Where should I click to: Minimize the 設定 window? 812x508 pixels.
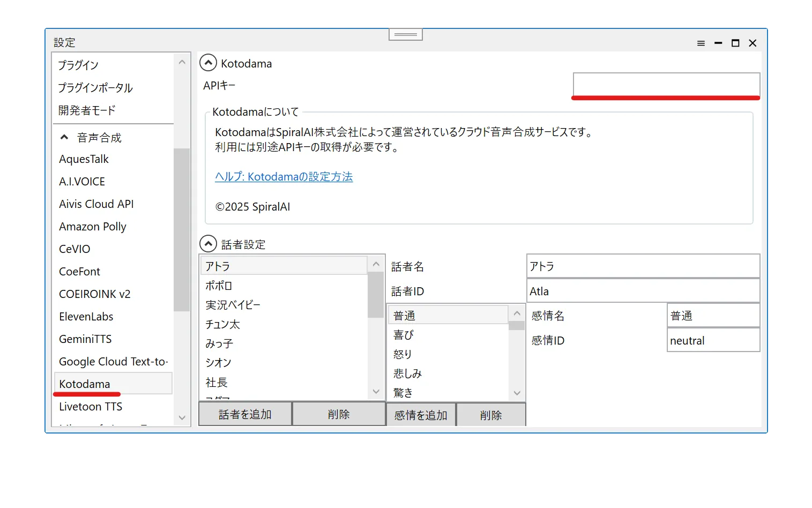point(718,43)
